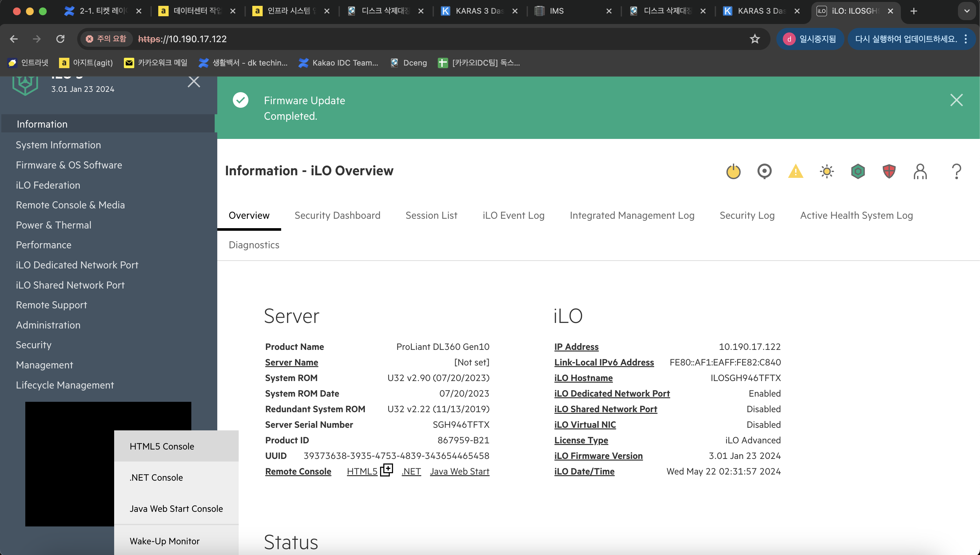Viewport: 980px width, 555px height.
Task: Open the yellow warning triangle health icon
Action: click(796, 171)
